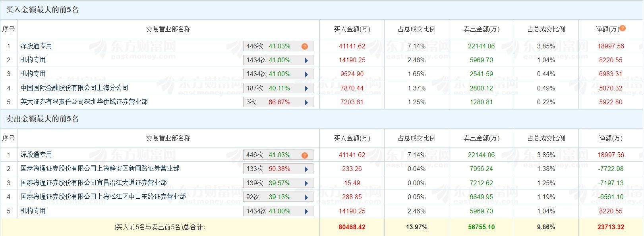Click the blue arrow in the 宜昌沿江大道 row

click(x=306, y=183)
